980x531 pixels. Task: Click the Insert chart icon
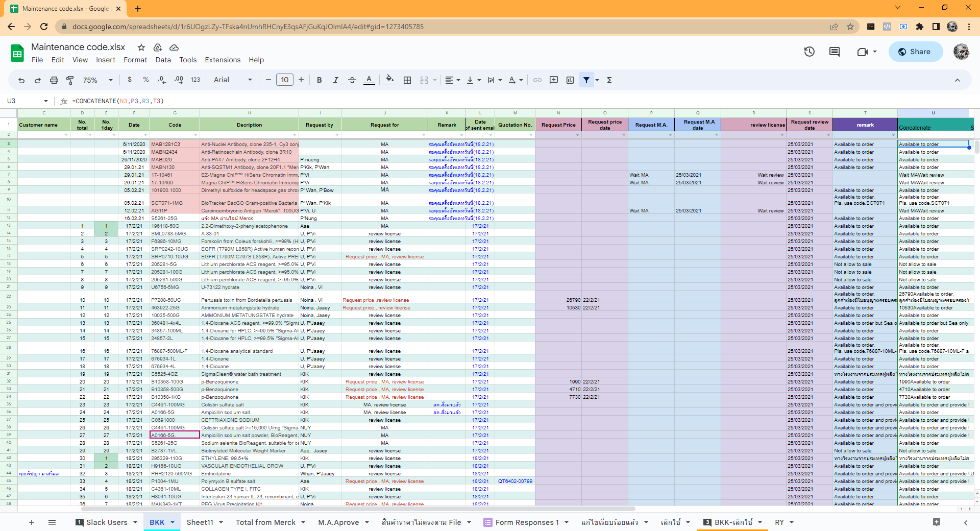point(570,80)
